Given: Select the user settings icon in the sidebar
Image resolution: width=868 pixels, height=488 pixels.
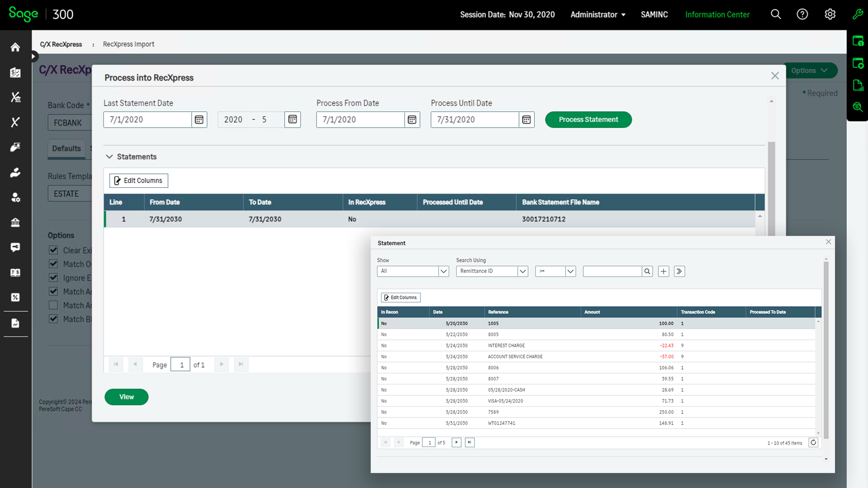Looking at the screenshot, I should (x=15, y=197).
